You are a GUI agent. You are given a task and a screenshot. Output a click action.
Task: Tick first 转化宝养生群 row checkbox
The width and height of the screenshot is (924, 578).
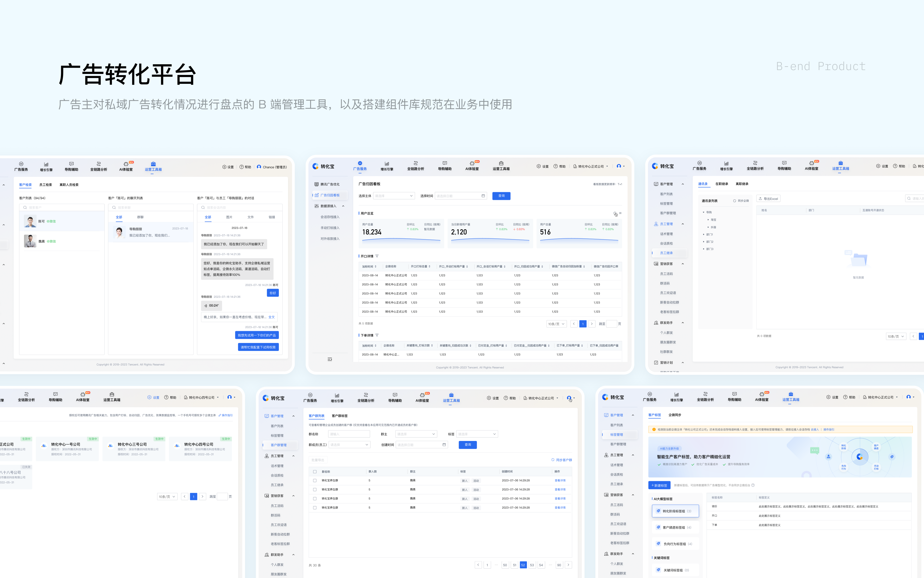(315, 480)
